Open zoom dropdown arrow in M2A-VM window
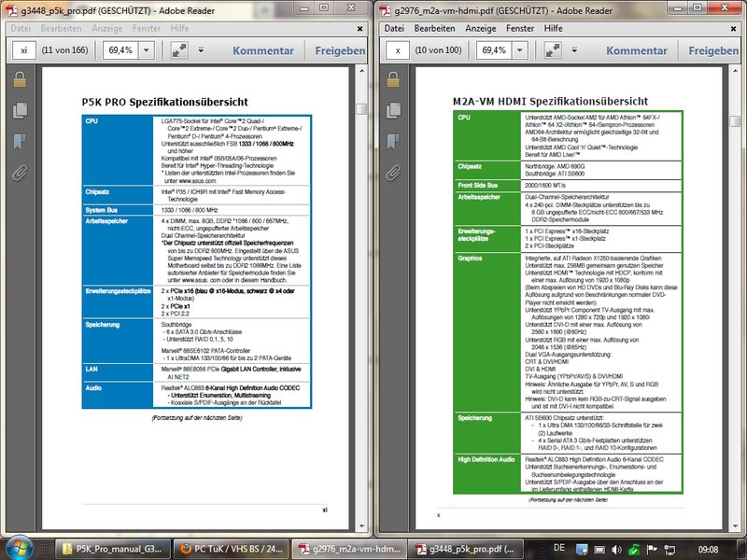The height and width of the screenshot is (560, 747). (x=520, y=50)
